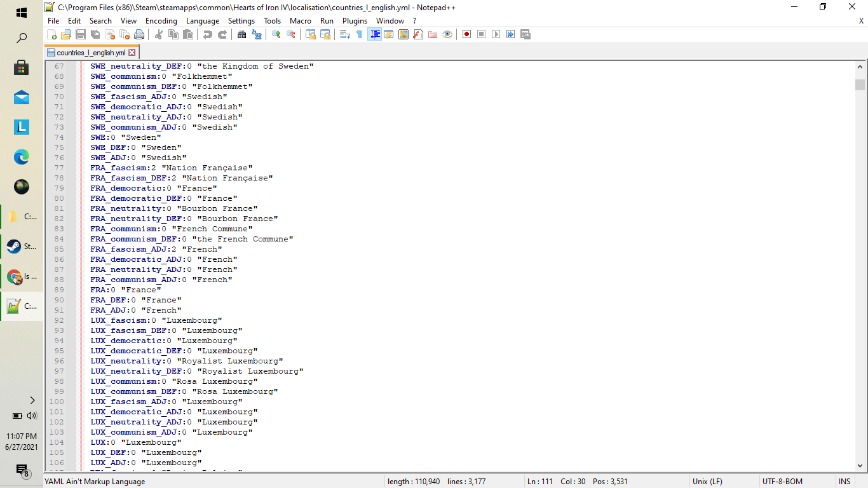
Task: Open the ? help menu
Action: (415, 21)
